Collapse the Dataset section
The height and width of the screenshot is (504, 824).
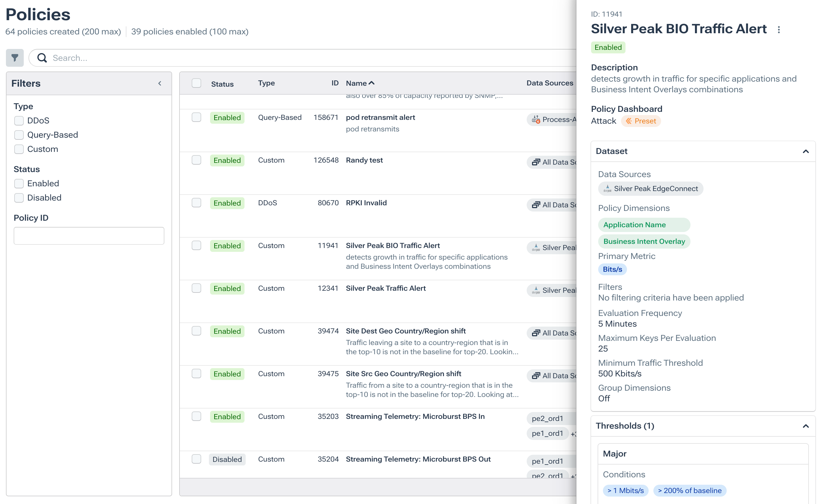[x=806, y=151]
